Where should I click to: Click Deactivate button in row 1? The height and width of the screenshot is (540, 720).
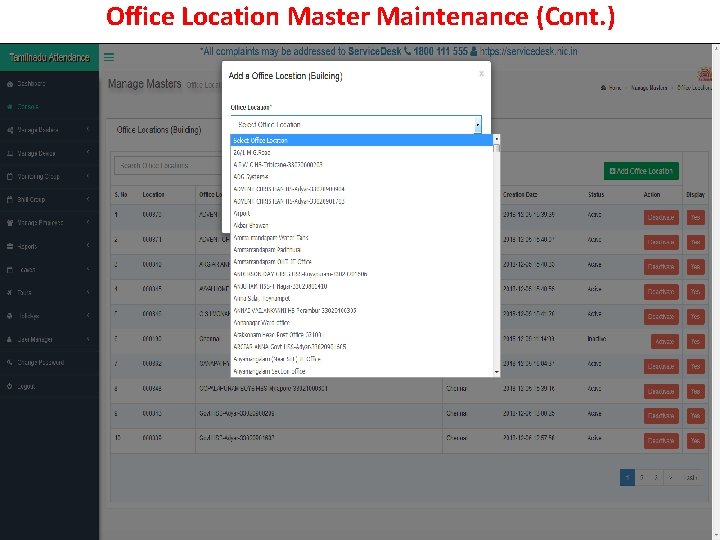pos(661,217)
